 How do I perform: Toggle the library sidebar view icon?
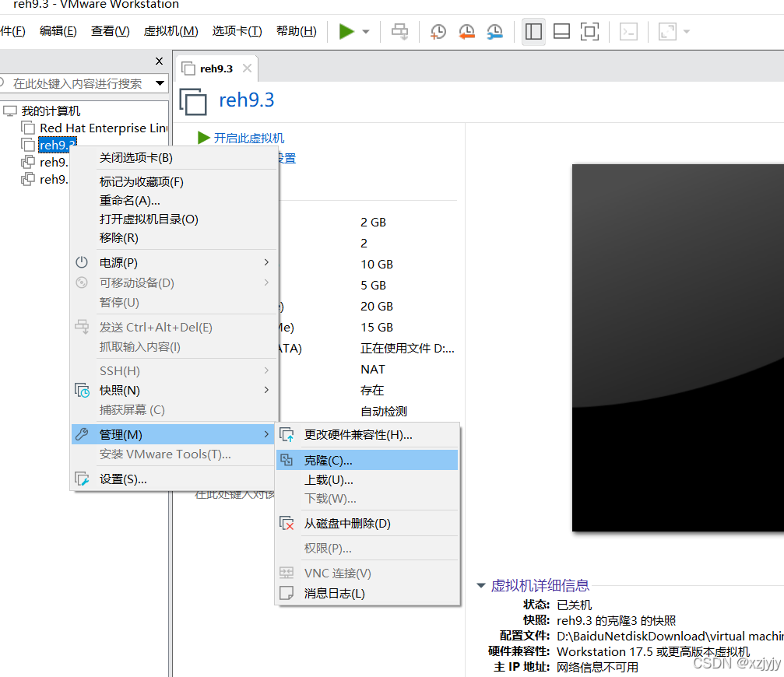[533, 31]
